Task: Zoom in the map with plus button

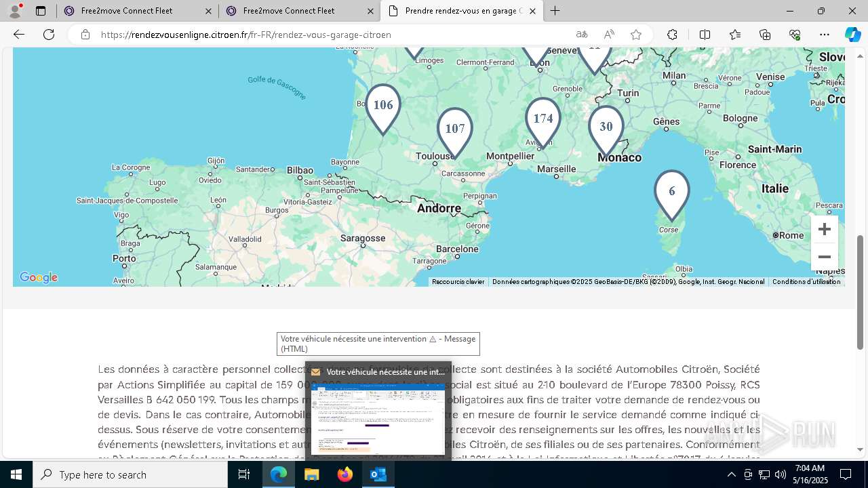Action: tap(825, 229)
